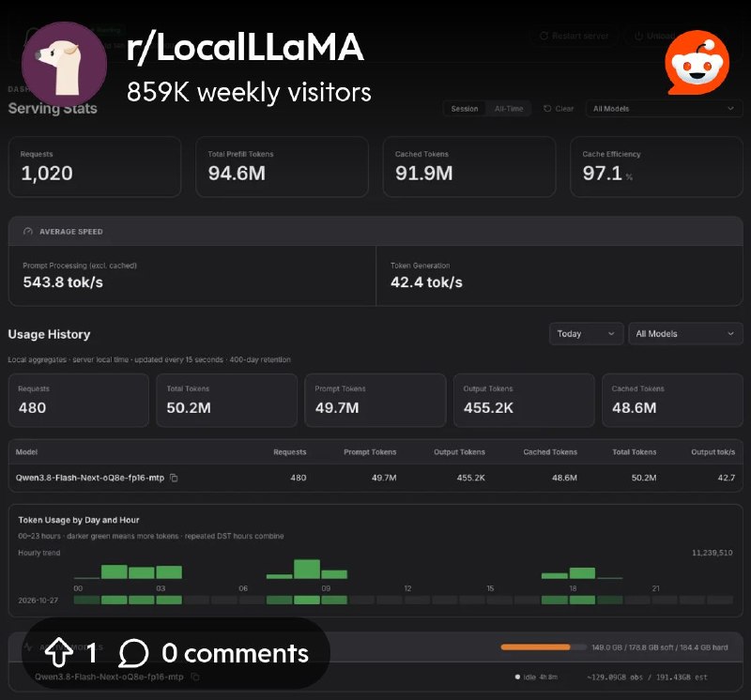Select the Qwen3.8-Flash-Next-oQ8e-fp16-mtp table row name

tap(90, 478)
